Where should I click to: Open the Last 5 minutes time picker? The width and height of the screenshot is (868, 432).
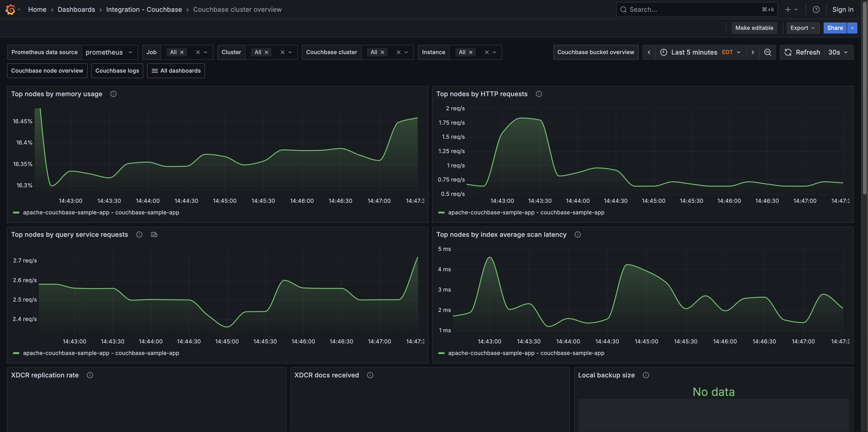pos(700,52)
